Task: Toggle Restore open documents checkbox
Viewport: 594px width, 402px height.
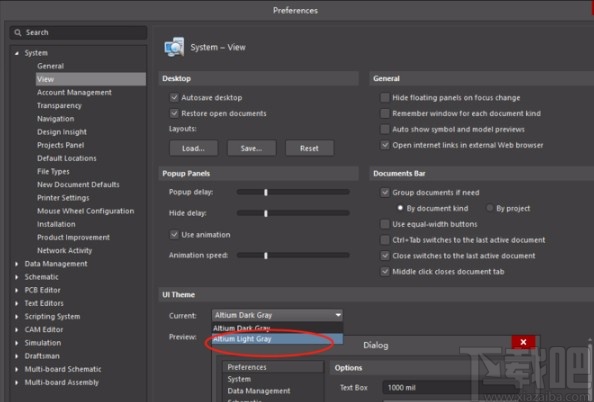Action: point(174,113)
